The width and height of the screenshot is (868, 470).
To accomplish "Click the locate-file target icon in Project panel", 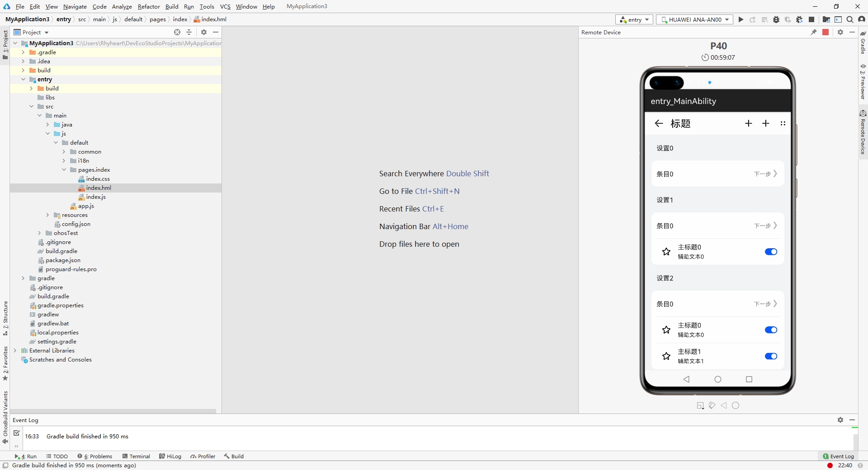I will [177, 32].
